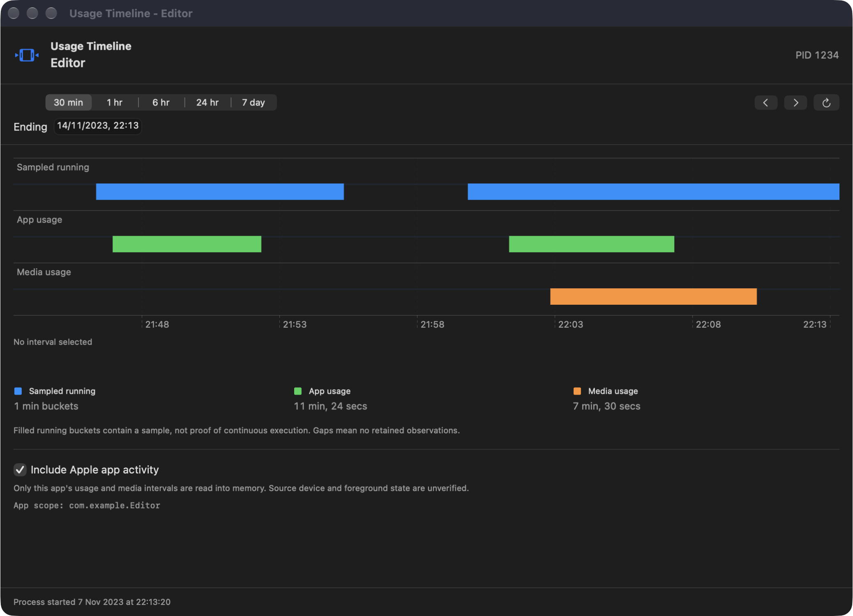Screen dimensions: 853x616
Task: Click the 22:13 axis label
Action: coord(815,324)
